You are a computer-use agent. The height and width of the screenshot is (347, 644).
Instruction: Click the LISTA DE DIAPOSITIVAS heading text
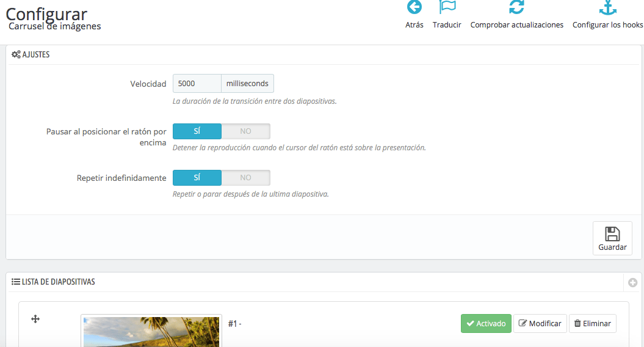click(x=59, y=282)
